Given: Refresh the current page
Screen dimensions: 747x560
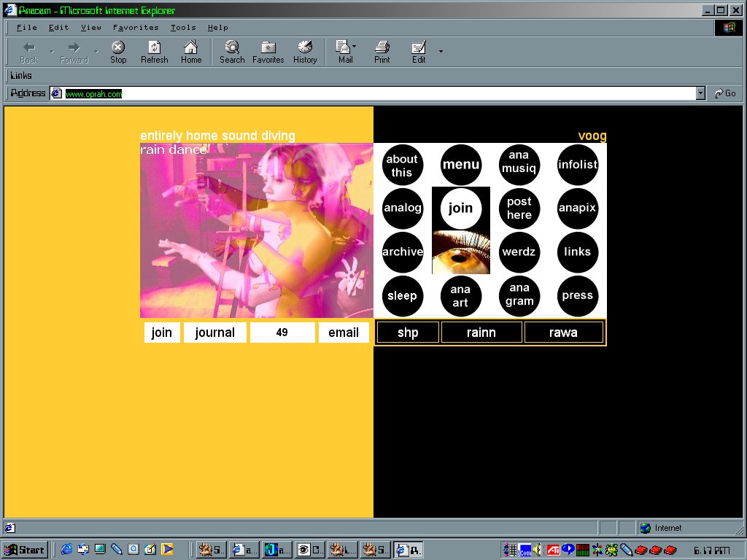Looking at the screenshot, I should (x=154, y=52).
